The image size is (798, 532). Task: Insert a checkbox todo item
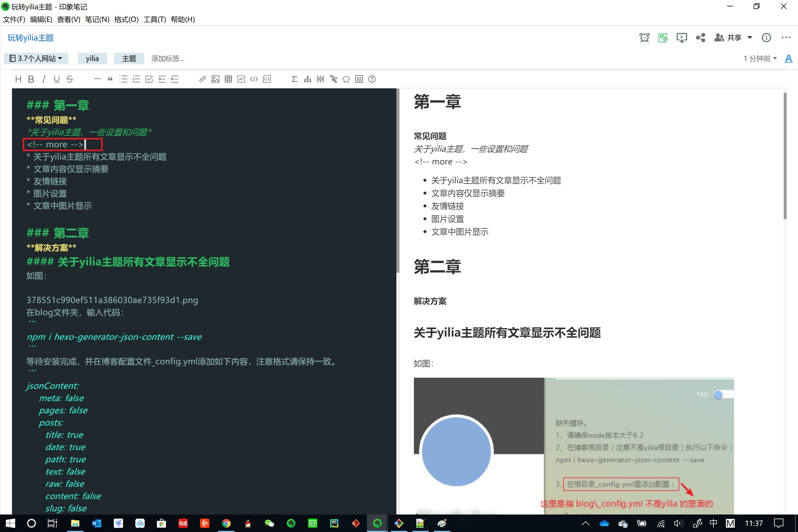[x=149, y=79]
